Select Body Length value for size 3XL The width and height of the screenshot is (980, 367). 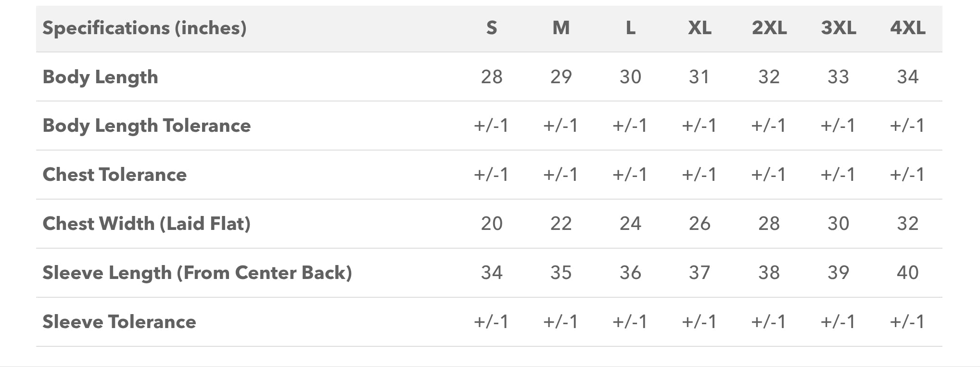point(838,77)
